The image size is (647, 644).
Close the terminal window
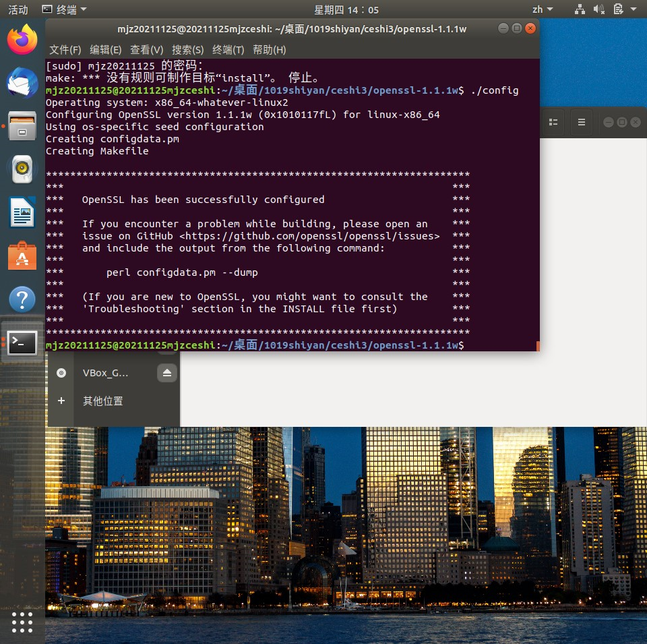click(x=530, y=28)
